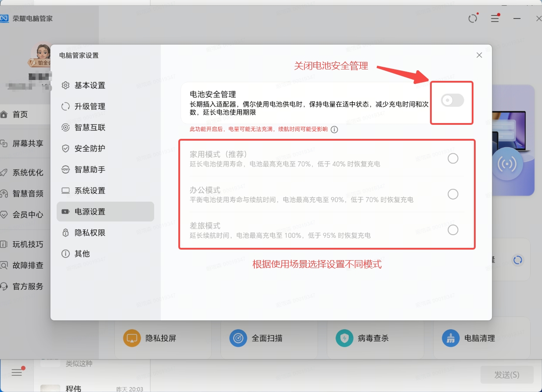The width and height of the screenshot is (542, 392).
Task: Click the info icon beside the red warning
Action: coord(334,130)
